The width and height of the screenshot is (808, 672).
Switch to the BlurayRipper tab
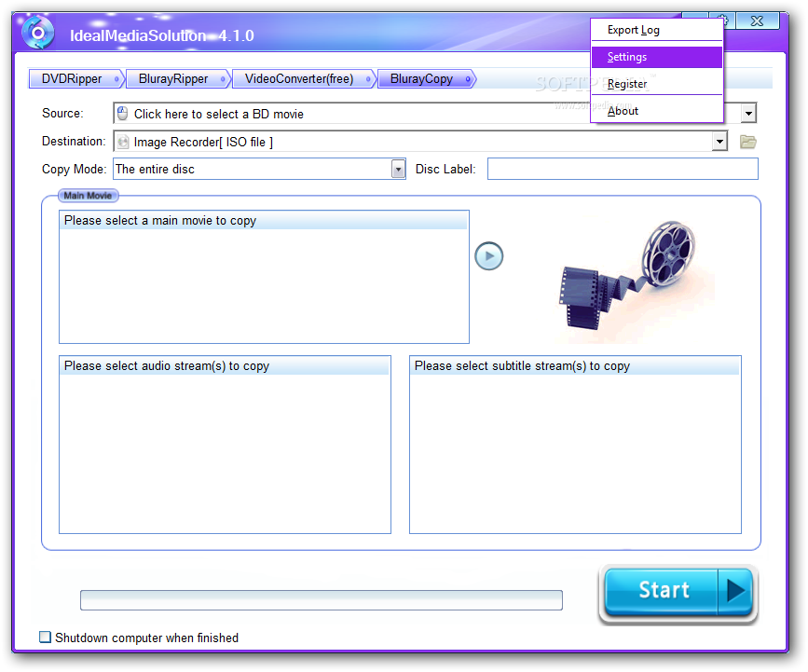coord(178,79)
